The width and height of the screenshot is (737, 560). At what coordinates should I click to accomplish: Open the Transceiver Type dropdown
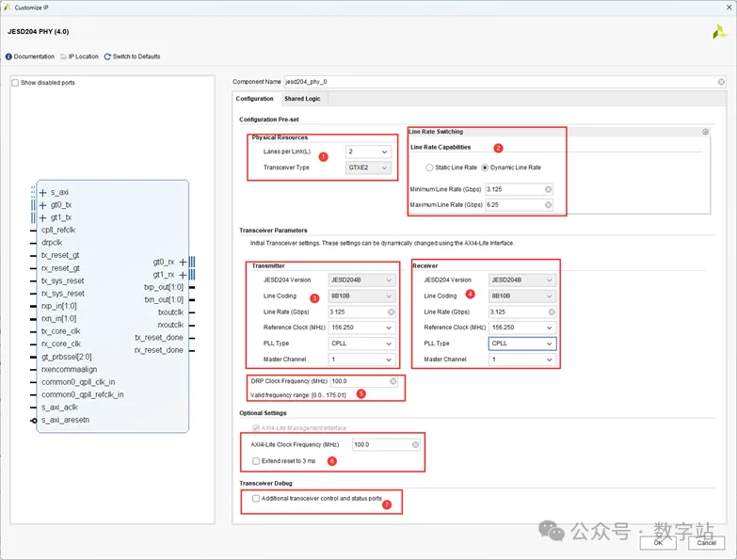point(368,168)
